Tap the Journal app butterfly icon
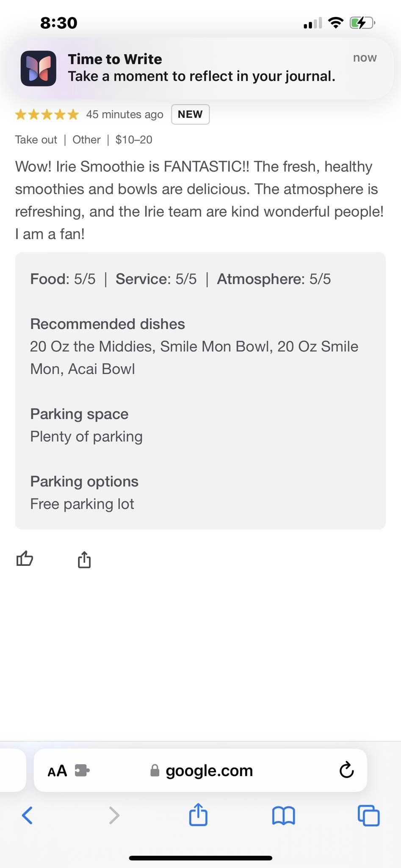Viewport: 401px width, 868px height. (x=39, y=69)
